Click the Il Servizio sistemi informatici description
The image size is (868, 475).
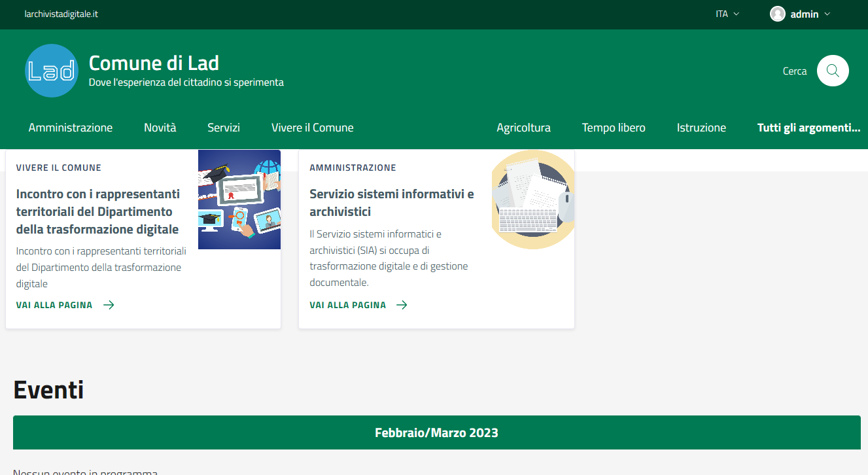[389, 258]
